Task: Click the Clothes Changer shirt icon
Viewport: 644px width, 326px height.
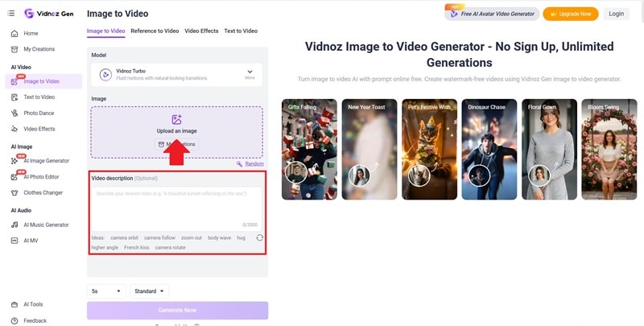Action: coord(14,192)
